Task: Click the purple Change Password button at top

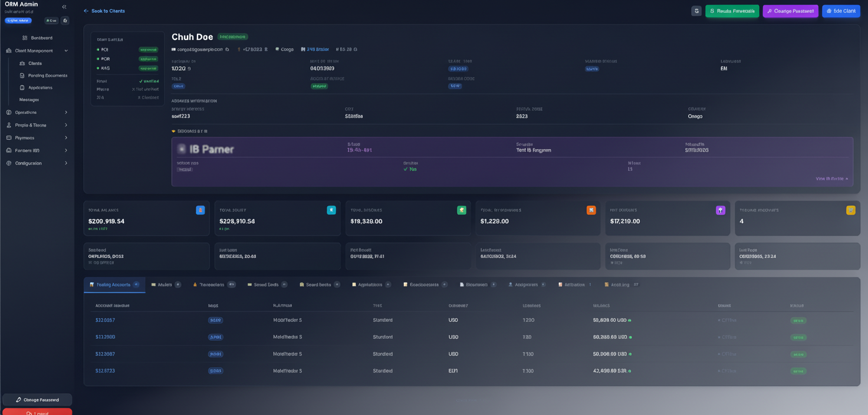Action: (x=790, y=11)
